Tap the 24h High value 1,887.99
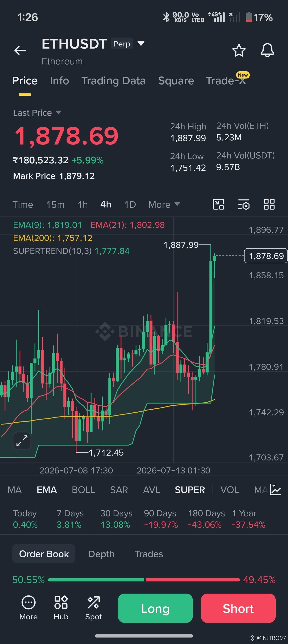This screenshot has width=288, height=644. pyautogui.click(x=188, y=138)
